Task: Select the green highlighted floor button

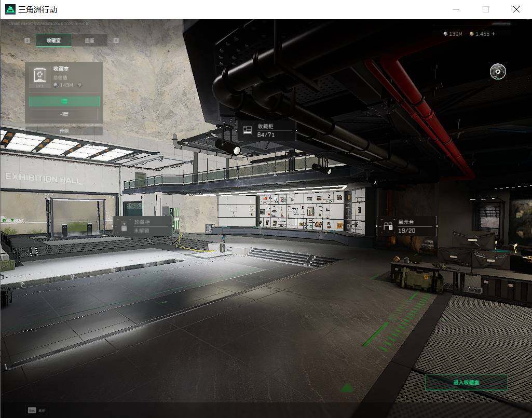Action: (64, 101)
